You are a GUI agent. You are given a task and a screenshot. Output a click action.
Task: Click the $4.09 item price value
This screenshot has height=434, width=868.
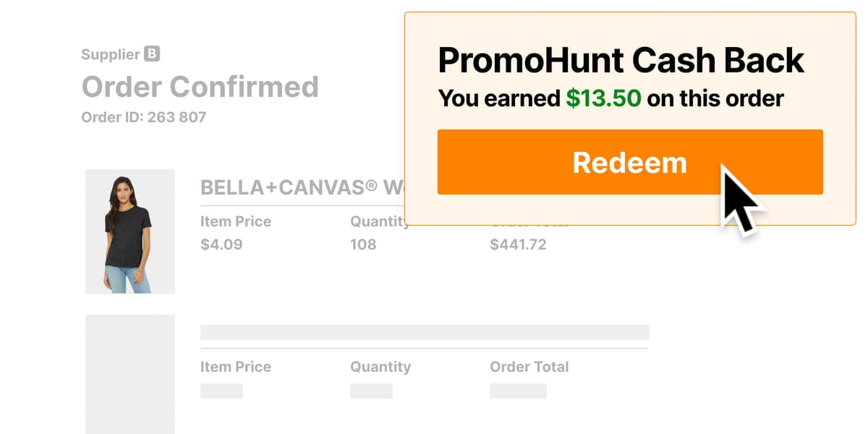tap(221, 244)
